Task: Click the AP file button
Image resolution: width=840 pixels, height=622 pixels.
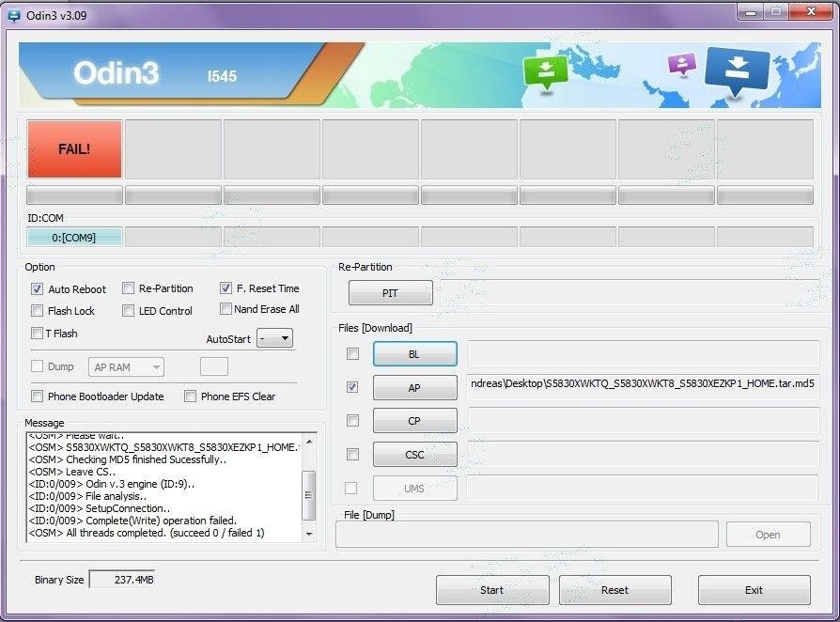Action: pyautogui.click(x=415, y=387)
